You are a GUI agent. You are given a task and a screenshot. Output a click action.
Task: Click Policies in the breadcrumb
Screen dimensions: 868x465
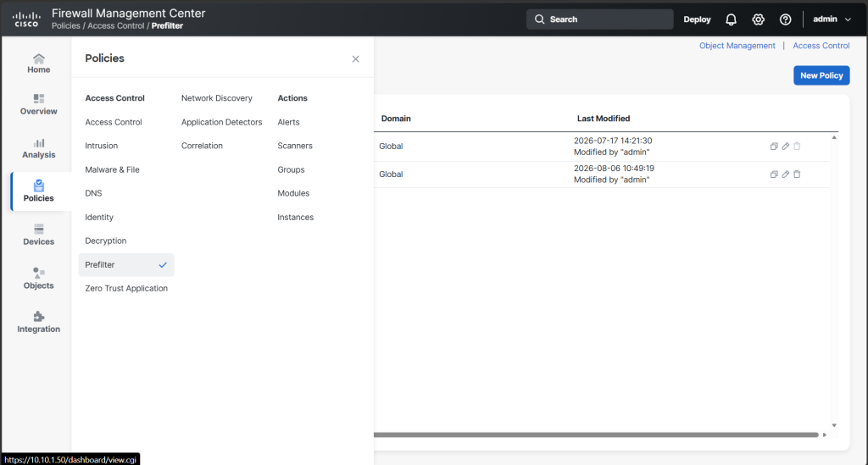coord(65,26)
